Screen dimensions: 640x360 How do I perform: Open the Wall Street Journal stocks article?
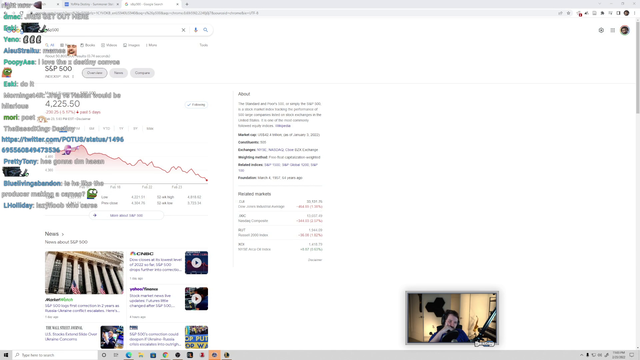point(71,337)
